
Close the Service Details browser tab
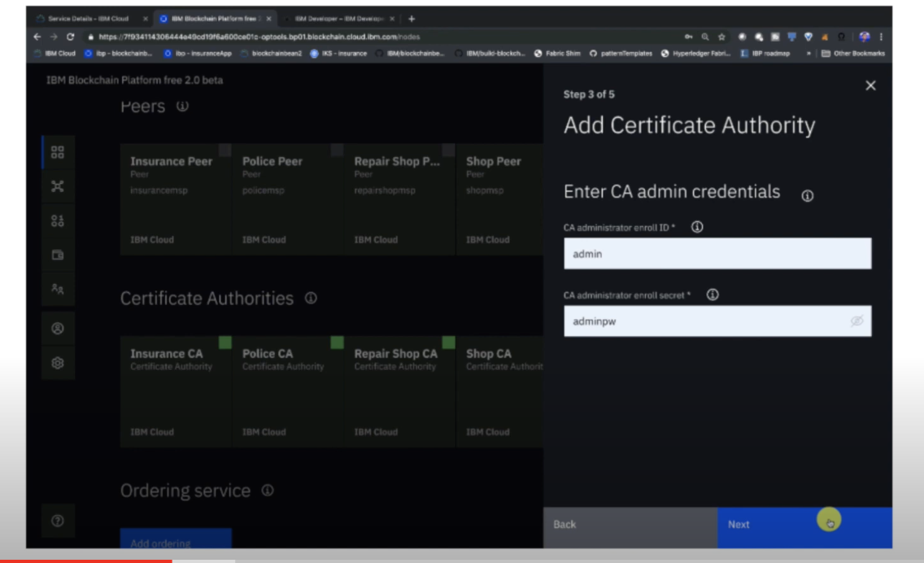[x=146, y=19]
